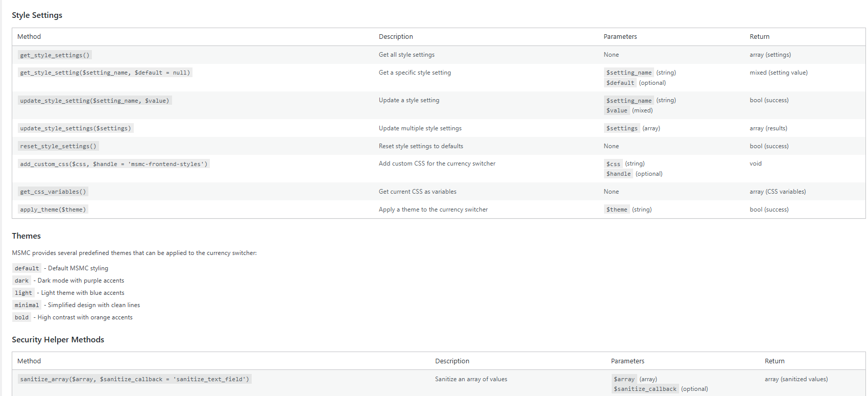
Task: Click reset_style_settings() method code
Action: click(x=58, y=146)
